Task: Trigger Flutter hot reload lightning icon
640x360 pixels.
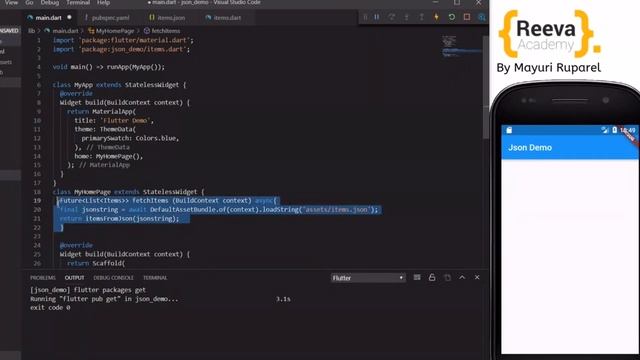Action: pos(436,17)
